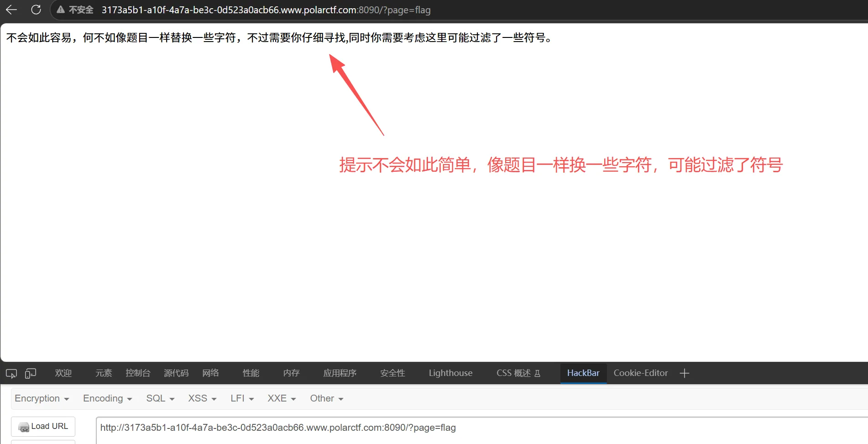Go back using the browser back arrow
The height and width of the screenshot is (444, 868).
pyautogui.click(x=11, y=10)
